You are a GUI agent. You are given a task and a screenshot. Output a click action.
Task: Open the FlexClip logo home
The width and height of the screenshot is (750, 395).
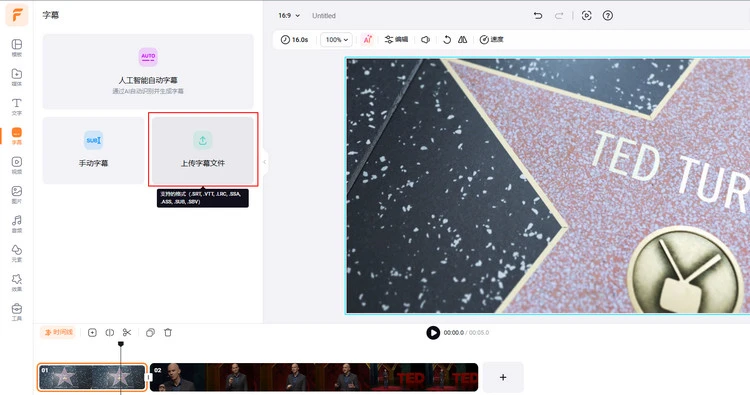(x=17, y=15)
